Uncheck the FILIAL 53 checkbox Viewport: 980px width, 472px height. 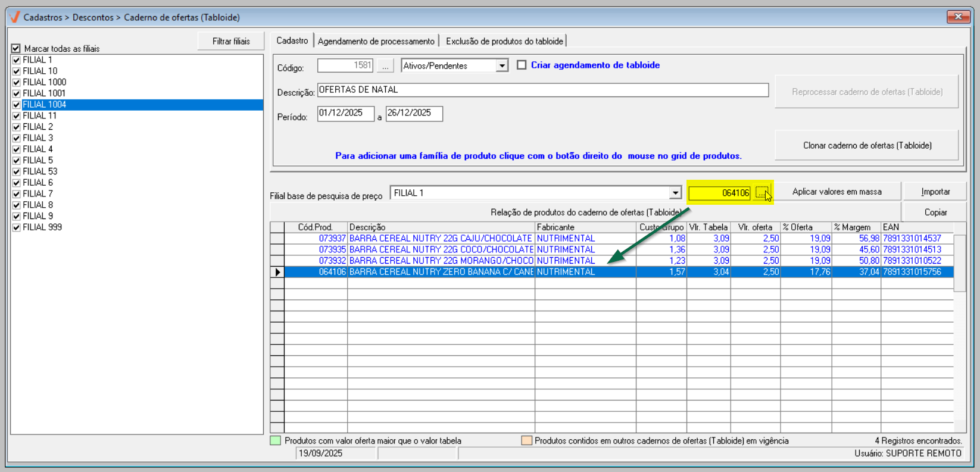click(x=17, y=172)
